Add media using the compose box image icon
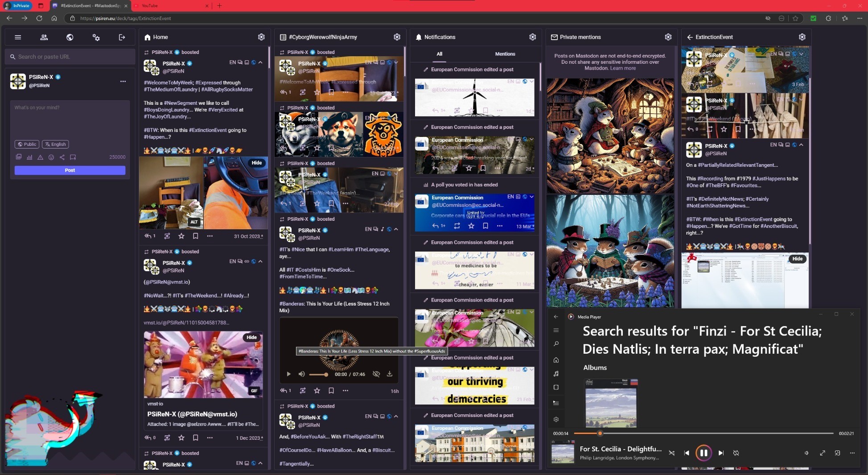This screenshot has width=868, height=475. 19,157
